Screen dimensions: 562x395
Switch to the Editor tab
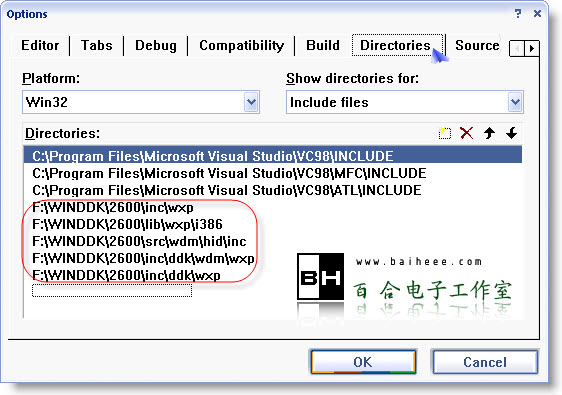40,46
